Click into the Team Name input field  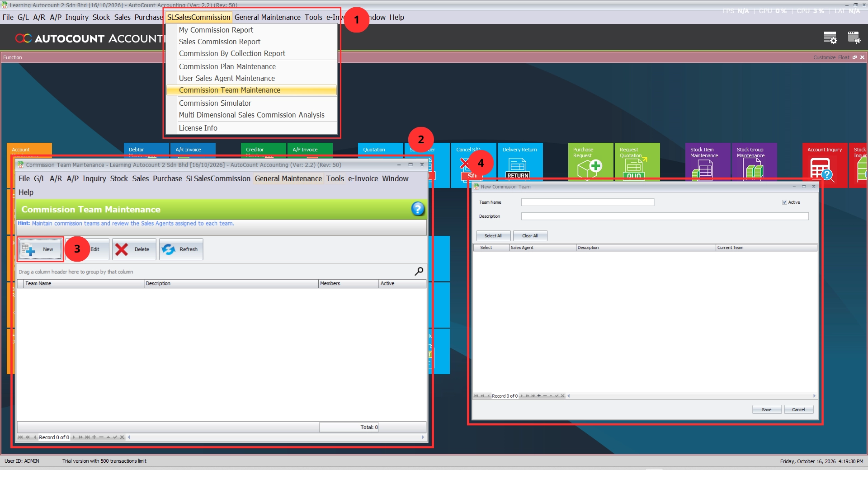587,202
